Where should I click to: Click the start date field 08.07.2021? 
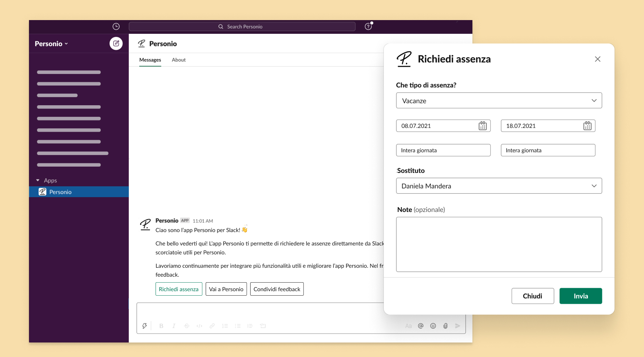443,126
